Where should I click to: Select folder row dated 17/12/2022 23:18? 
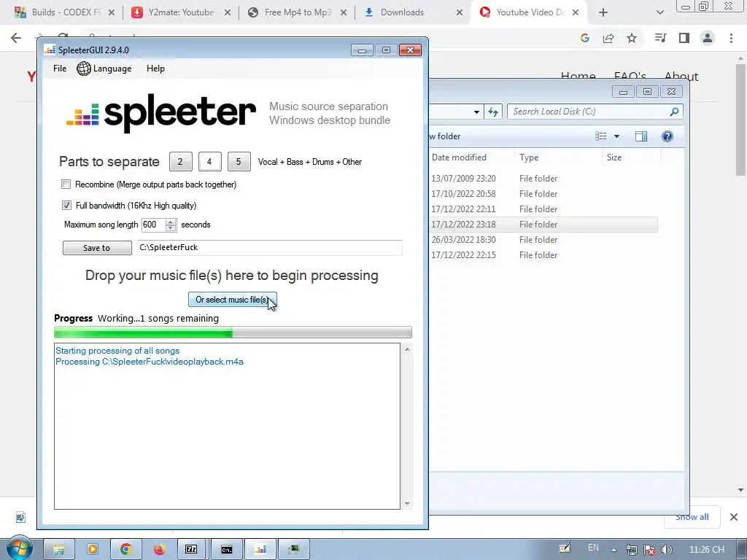click(543, 225)
